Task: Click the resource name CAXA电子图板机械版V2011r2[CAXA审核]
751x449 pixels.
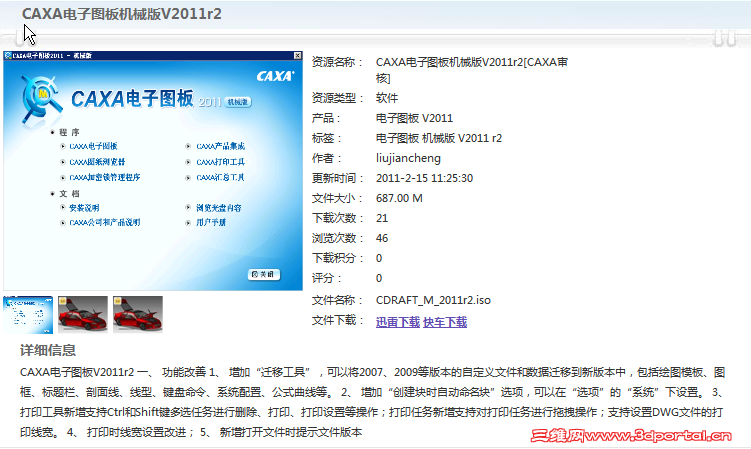Action: 472,70
